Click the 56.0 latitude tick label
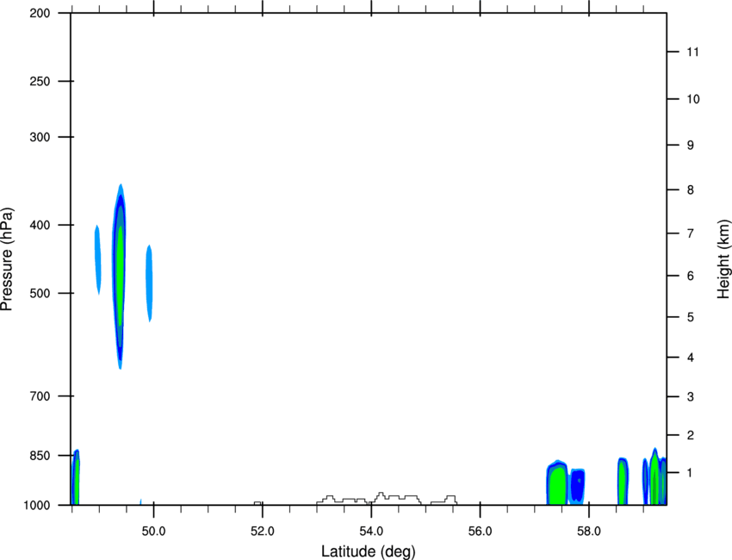 tap(480, 532)
